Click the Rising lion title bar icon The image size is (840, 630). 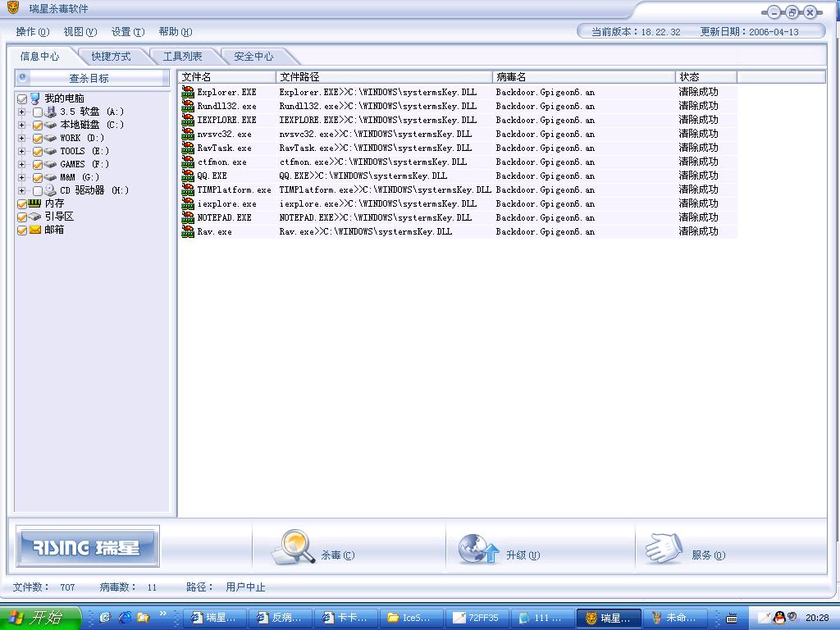13,8
